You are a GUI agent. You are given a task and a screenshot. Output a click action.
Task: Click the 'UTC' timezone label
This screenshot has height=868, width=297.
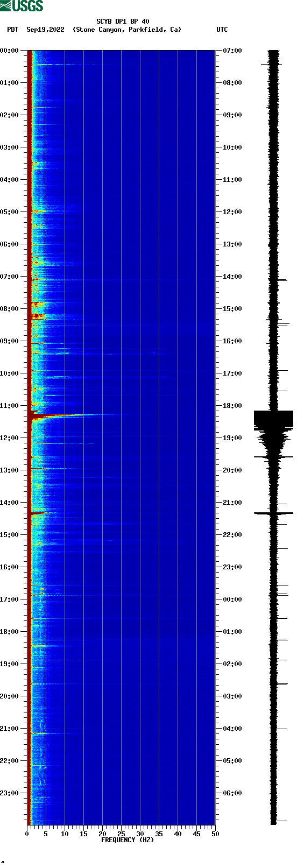tap(222, 30)
